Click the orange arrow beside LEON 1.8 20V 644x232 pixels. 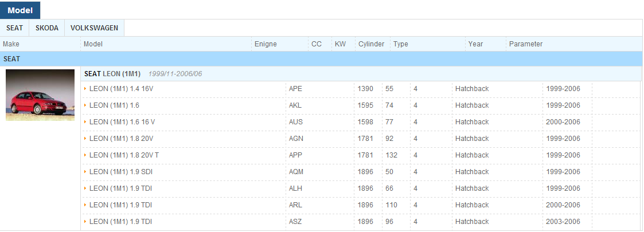(x=85, y=139)
